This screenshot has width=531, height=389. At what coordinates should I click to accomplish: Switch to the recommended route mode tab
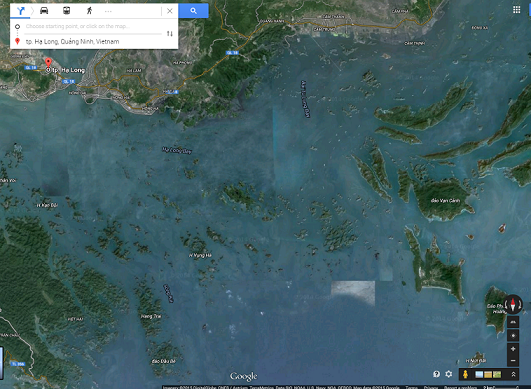pos(21,11)
